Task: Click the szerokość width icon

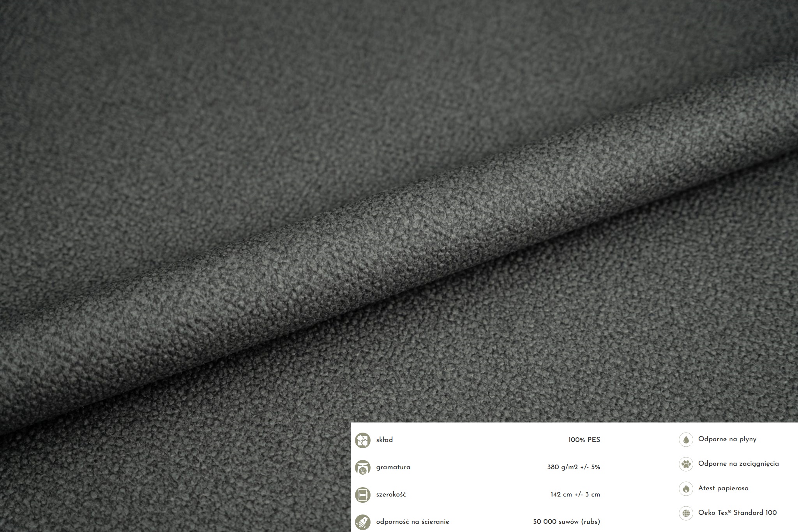Action: [362, 495]
